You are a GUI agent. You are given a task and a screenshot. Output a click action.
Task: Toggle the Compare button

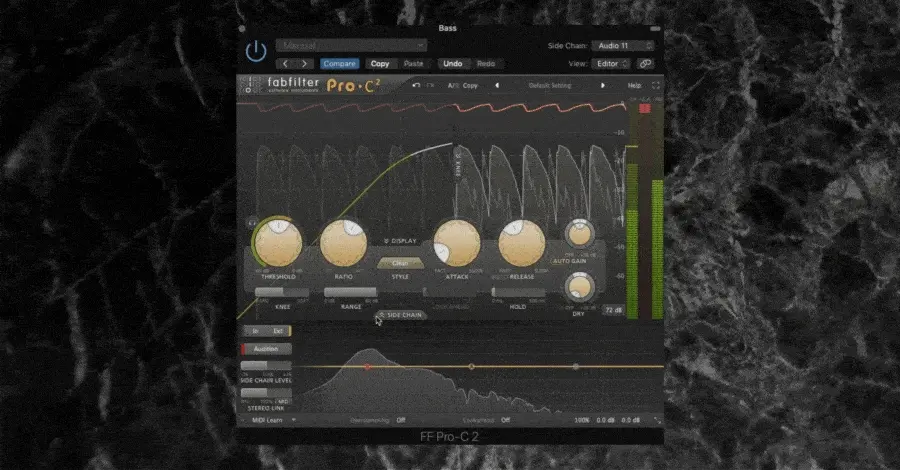click(x=339, y=64)
